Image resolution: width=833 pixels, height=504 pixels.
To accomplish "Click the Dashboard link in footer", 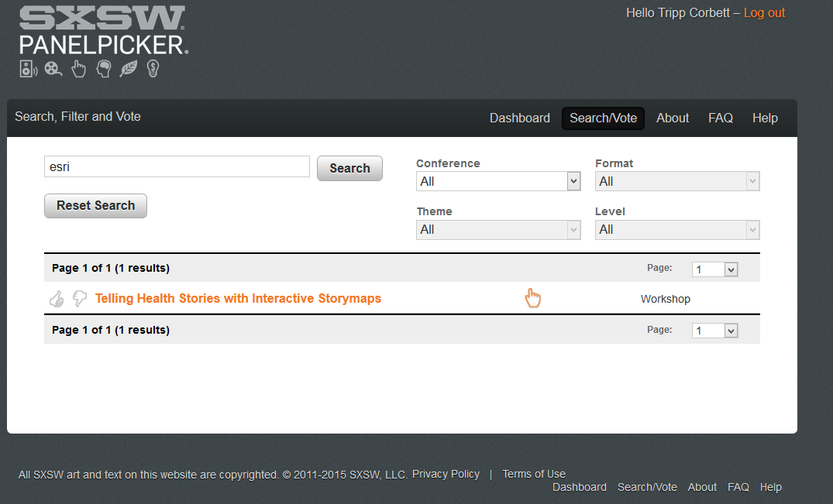I will (x=579, y=487).
